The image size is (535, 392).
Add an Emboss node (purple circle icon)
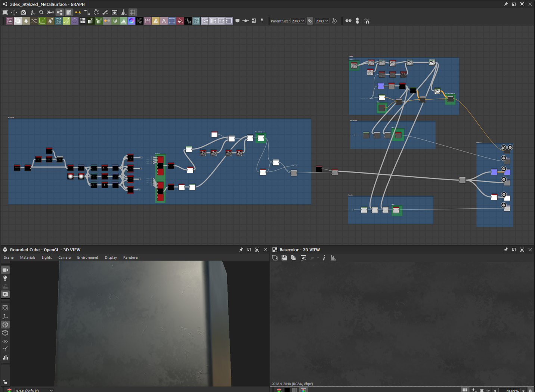pos(75,21)
